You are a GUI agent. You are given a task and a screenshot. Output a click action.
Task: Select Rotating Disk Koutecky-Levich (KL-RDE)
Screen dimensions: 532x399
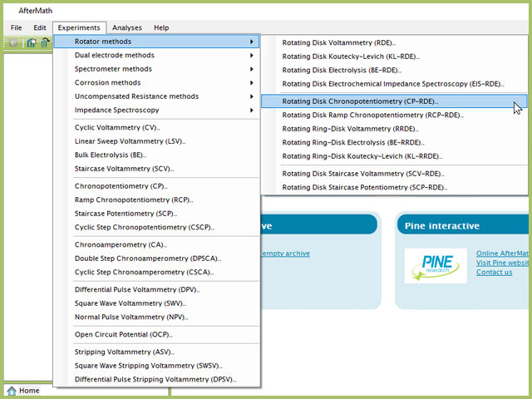pyautogui.click(x=395, y=57)
